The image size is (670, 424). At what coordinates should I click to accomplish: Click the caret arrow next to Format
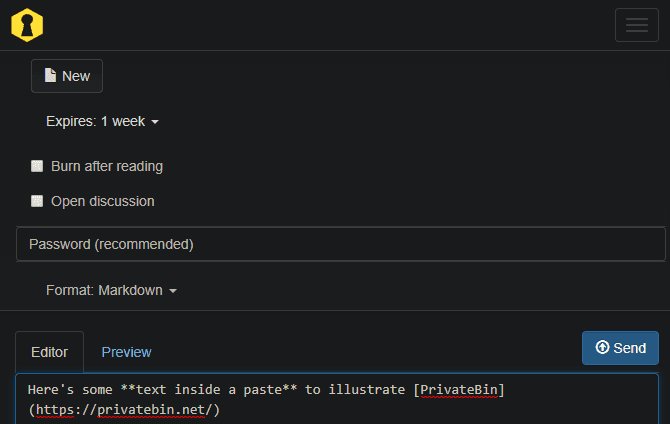coord(173,291)
